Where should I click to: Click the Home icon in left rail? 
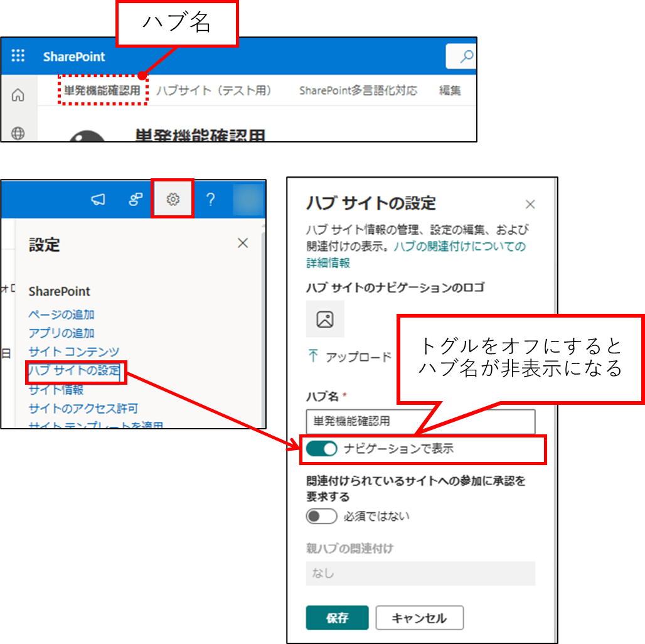point(18,95)
